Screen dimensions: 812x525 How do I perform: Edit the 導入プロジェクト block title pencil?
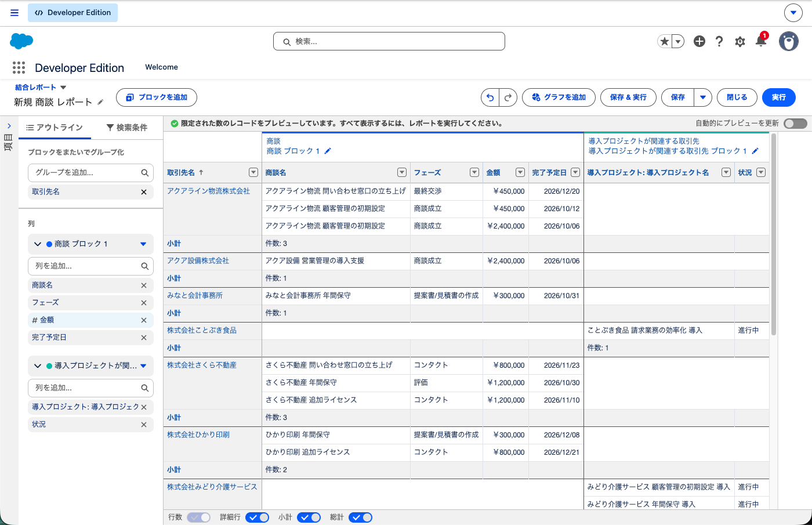pos(755,151)
